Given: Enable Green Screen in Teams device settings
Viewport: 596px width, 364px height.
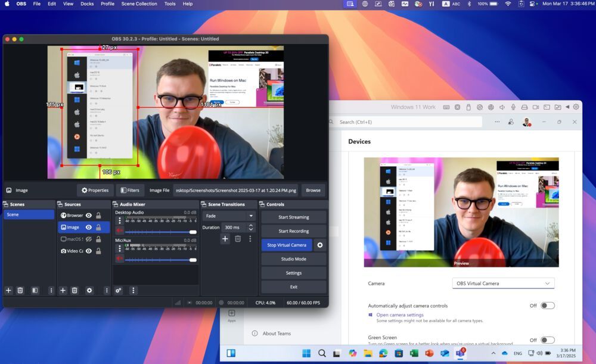Looking at the screenshot, I should (546, 340).
